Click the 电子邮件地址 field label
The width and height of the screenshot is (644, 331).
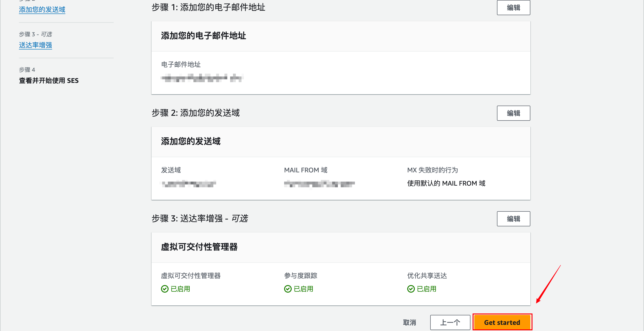181,64
